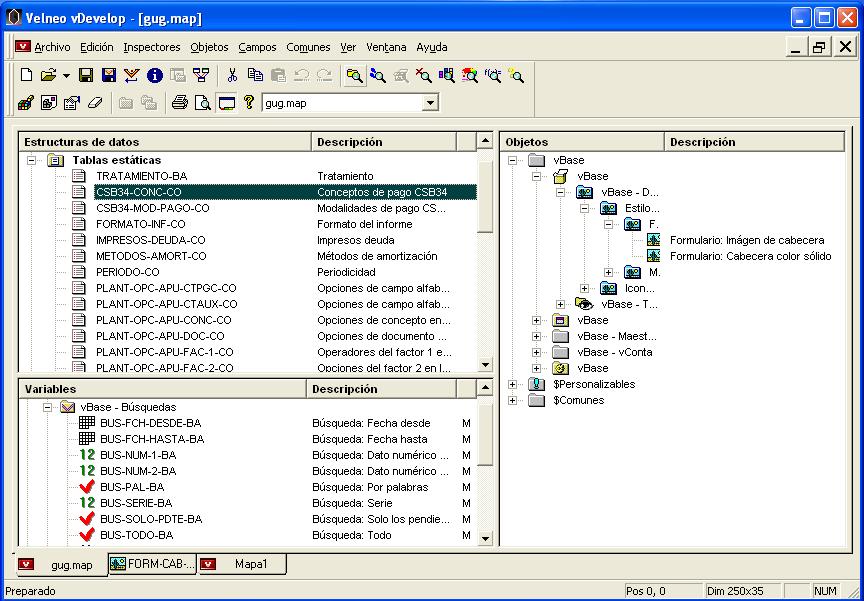Copy with the two-pages icon

pos(255,75)
